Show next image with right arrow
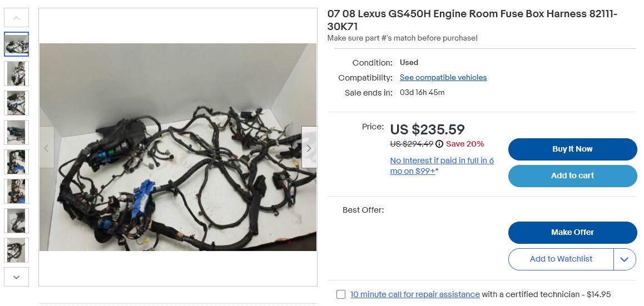644x306 pixels. point(309,148)
